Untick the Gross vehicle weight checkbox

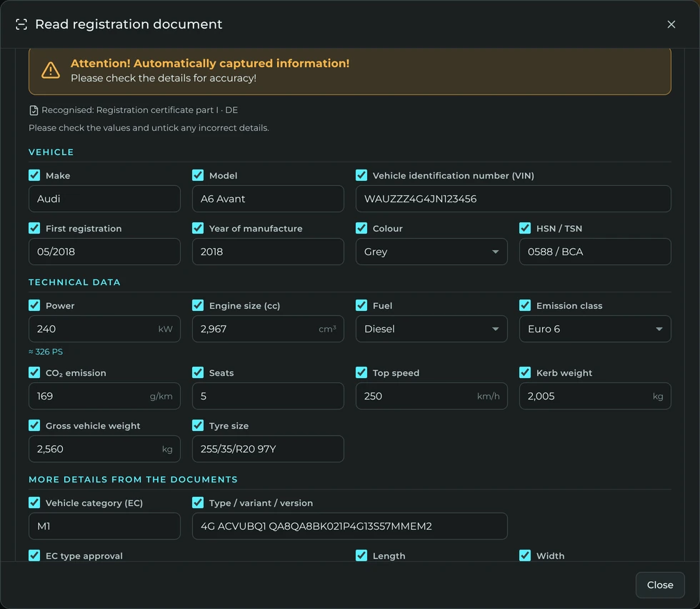pos(34,425)
